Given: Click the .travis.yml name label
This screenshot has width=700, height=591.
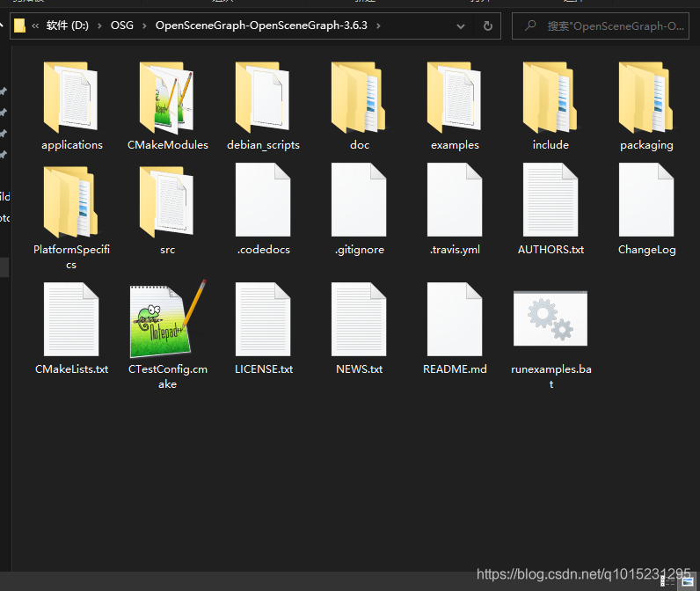Looking at the screenshot, I should point(455,250).
